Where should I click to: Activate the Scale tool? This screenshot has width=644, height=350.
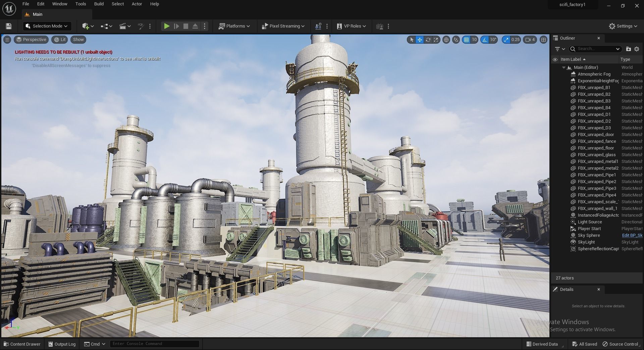(x=436, y=40)
